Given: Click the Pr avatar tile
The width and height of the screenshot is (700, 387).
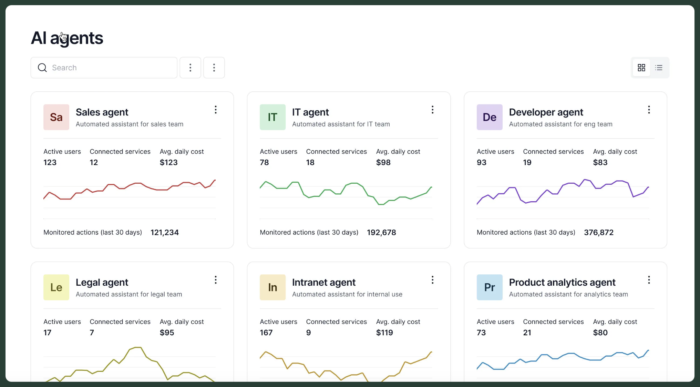Looking at the screenshot, I should [489, 287].
